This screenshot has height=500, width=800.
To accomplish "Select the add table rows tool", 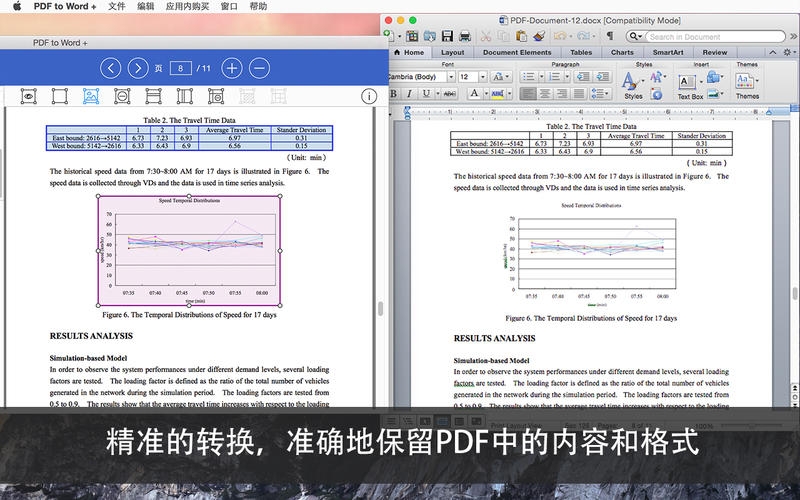I will click(153, 96).
